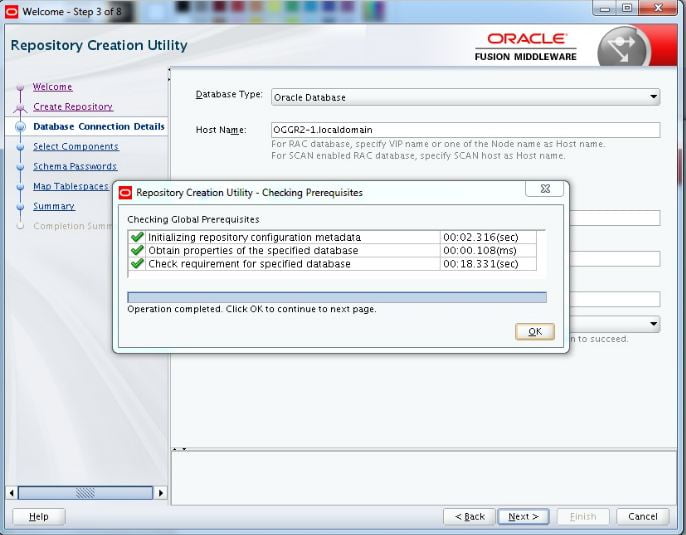The width and height of the screenshot is (686, 535).
Task: Click the left arrow of the sidebar scrollbar
Action: [x=12, y=493]
